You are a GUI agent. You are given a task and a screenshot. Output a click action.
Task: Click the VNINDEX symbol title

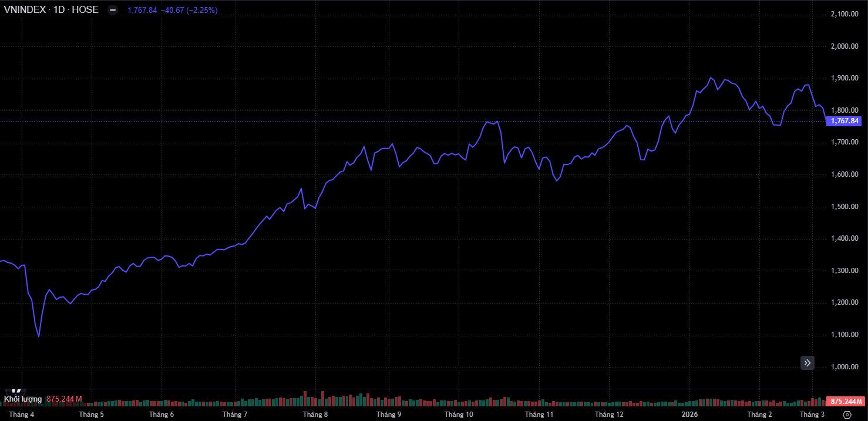(x=24, y=10)
